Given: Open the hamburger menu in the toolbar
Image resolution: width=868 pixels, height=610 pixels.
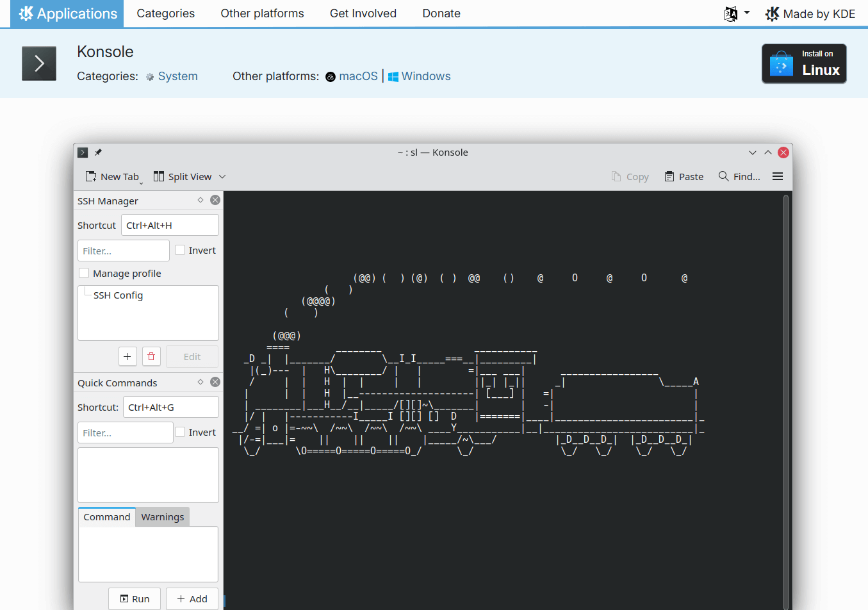Looking at the screenshot, I should [x=777, y=176].
